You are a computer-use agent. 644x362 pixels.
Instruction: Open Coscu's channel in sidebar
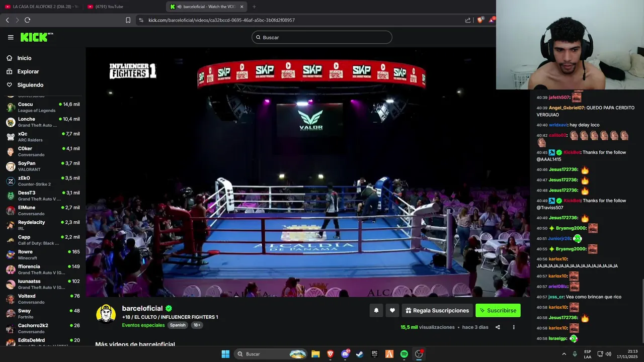[x=43, y=107]
